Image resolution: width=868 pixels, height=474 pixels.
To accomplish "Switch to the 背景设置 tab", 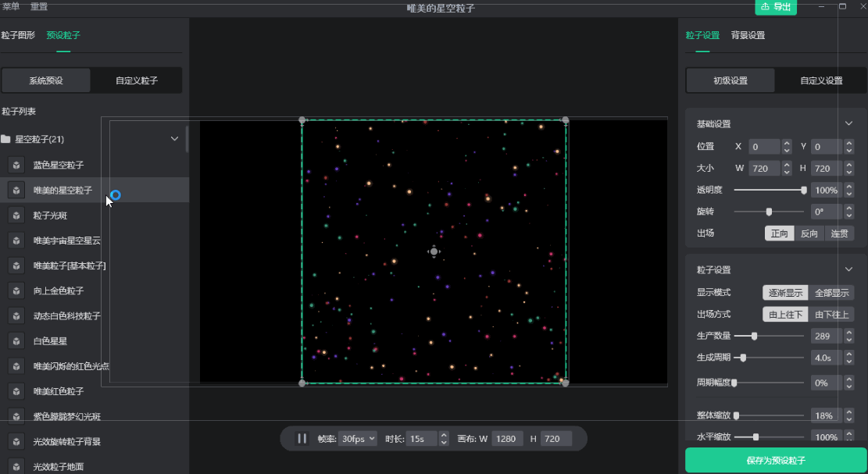I will tap(749, 35).
